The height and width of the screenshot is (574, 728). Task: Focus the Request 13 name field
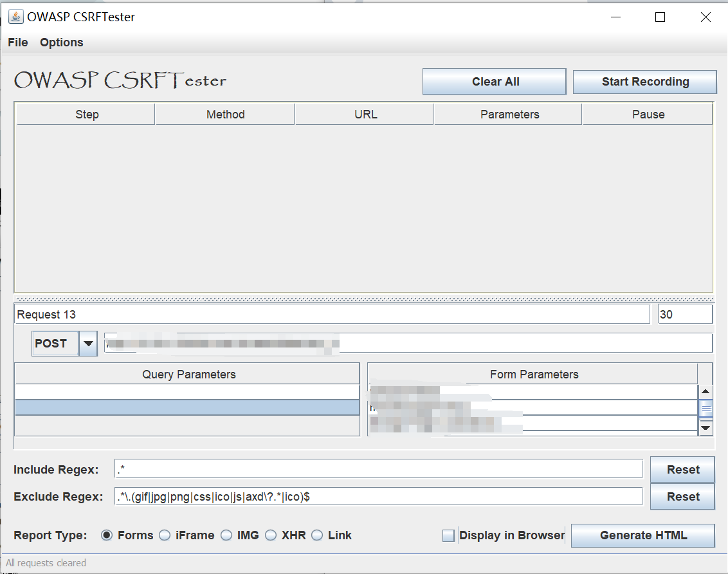(332, 315)
